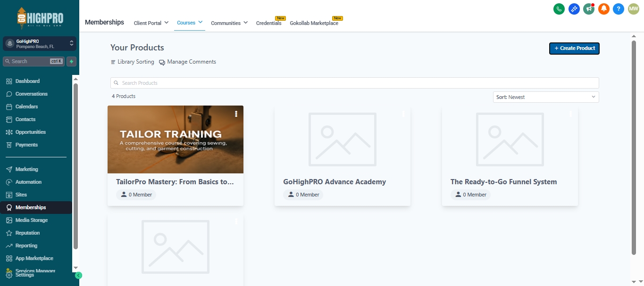Open the Tailor Training thumbnail

pyautogui.click(x=176, y=139)
